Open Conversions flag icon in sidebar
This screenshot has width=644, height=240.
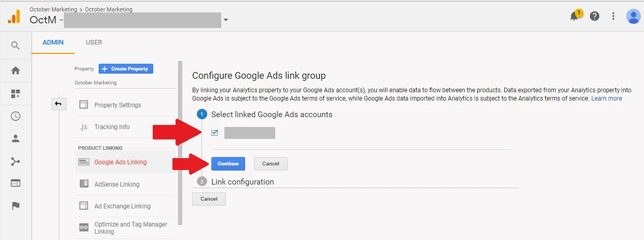pos(16,206)
